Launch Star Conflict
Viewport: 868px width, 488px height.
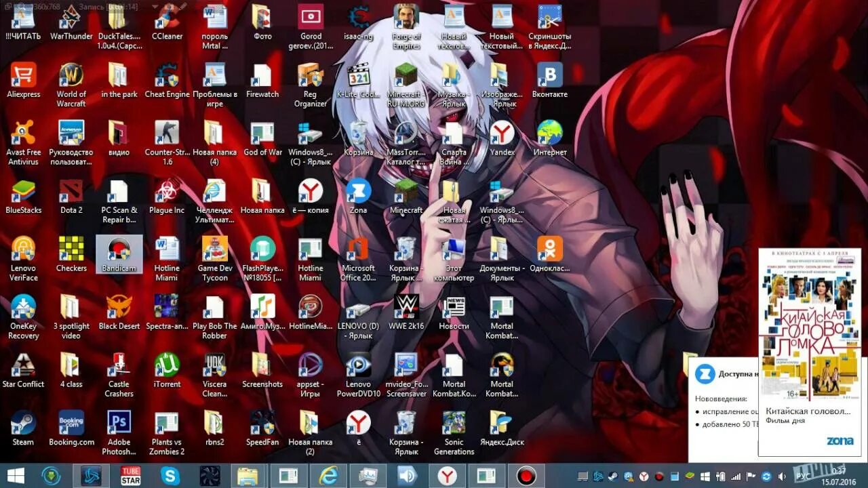[24, 371]
